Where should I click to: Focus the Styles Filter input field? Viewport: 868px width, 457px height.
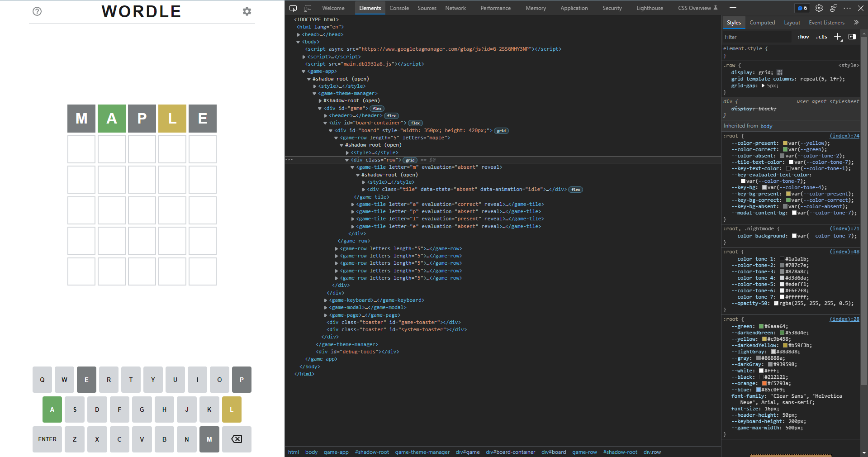[x=758, y=37]
